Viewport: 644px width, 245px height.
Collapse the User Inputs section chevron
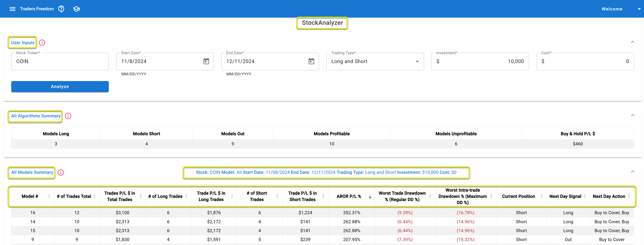633,42
